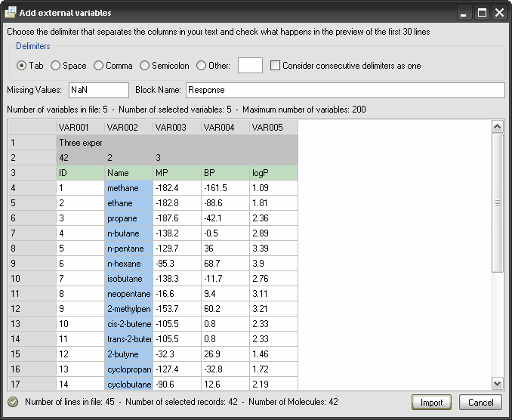Click the 'n-butane' name cell
The image size is (512, 420).
click(128, 233)
